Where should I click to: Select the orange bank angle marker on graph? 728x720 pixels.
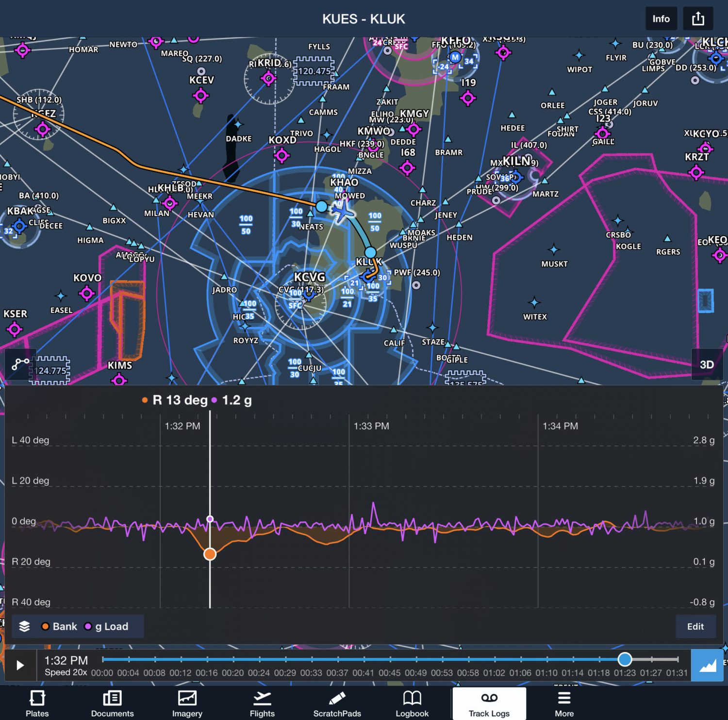click(x=210, y=554)
